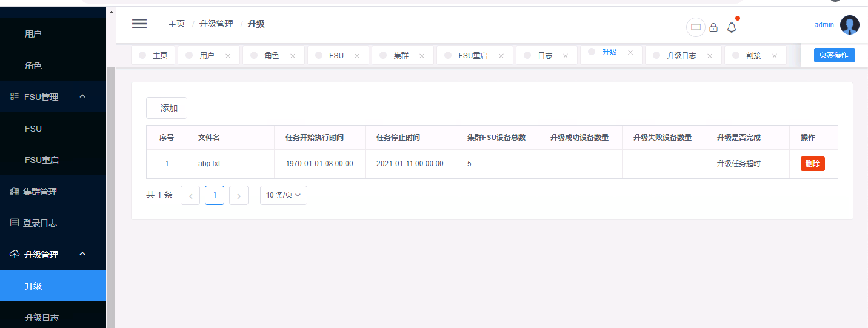Close the 割接 tab
868x328 pixels.
tap(774, 56)
